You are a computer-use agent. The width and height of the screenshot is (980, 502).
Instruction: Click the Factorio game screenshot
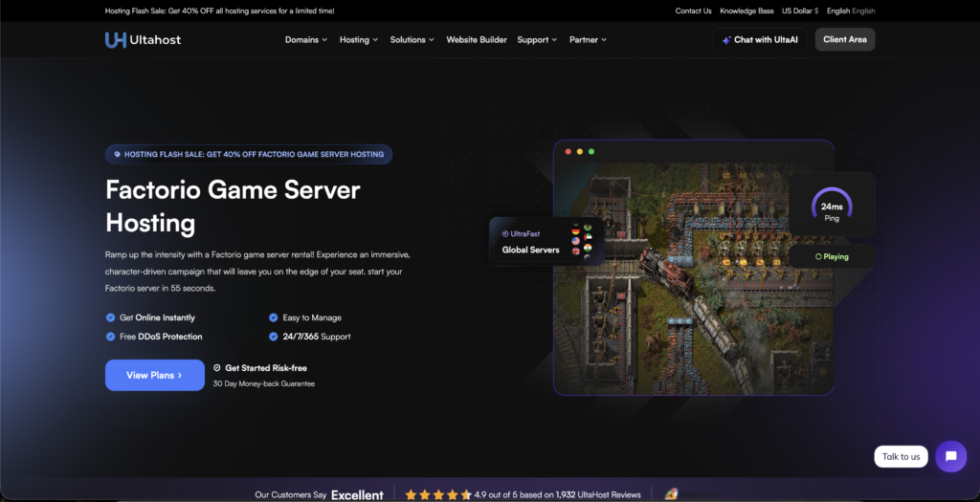694,278
